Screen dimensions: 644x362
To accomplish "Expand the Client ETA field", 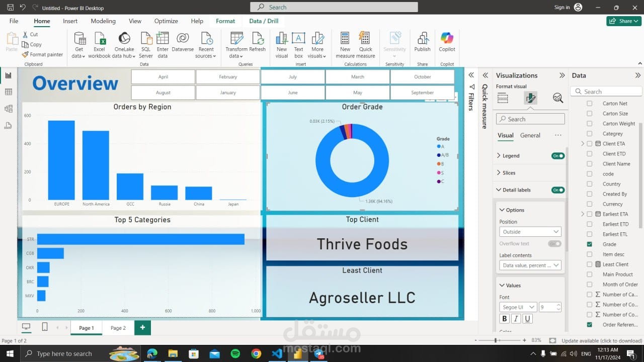I will pos(583,144).
